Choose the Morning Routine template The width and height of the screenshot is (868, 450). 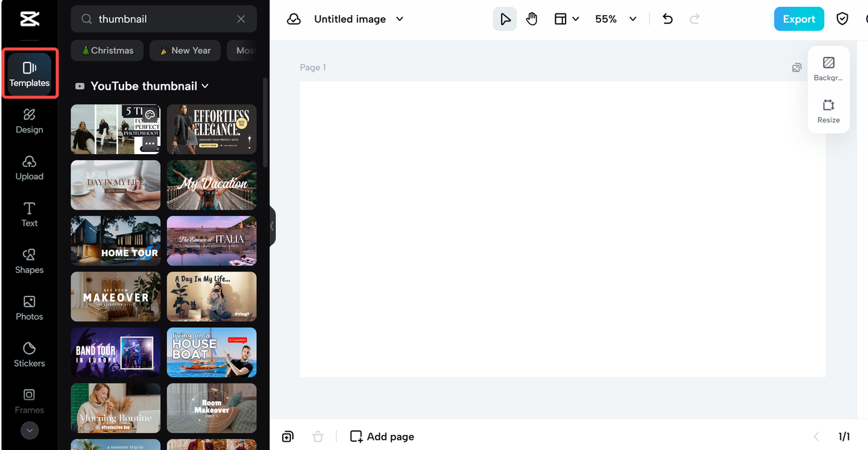(116, 408)
